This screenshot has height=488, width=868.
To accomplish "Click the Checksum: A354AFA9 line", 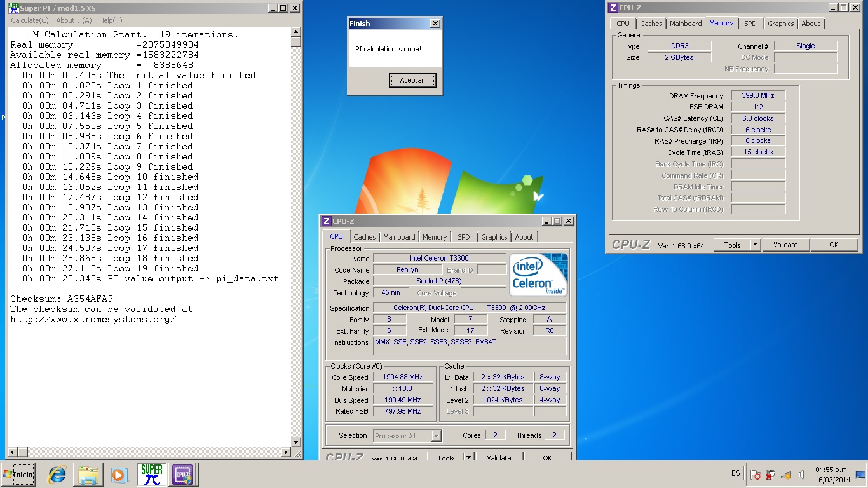I will click(62, 299).
